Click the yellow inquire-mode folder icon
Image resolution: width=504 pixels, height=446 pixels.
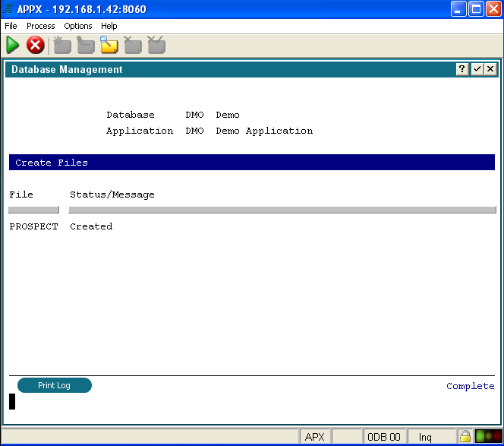coord(109,46)
